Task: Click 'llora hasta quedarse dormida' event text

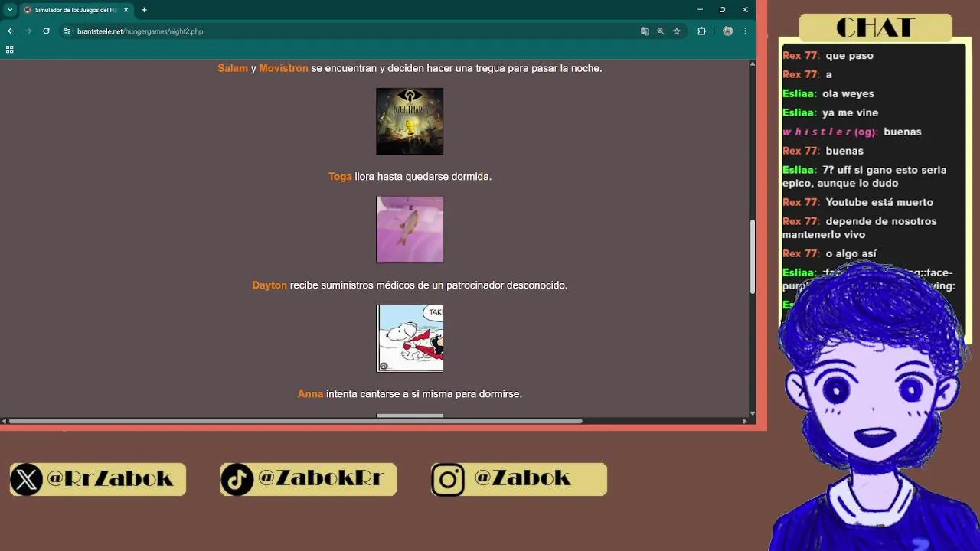Action: tap(423, 177)
